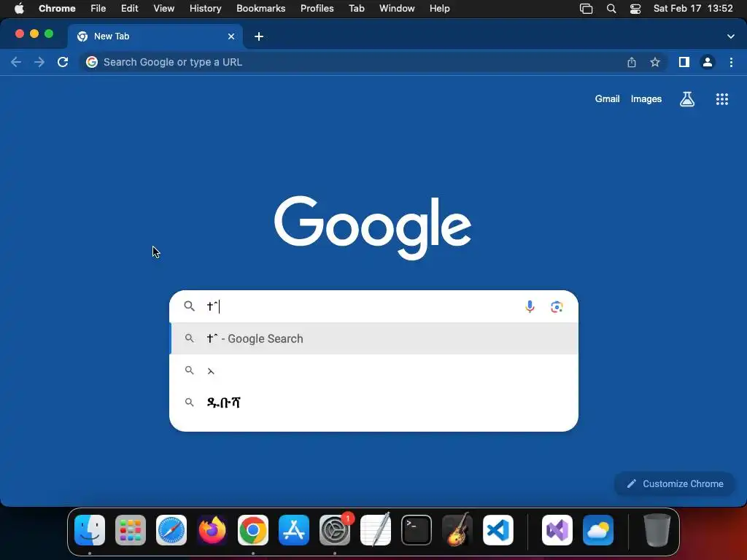The height and width of the screenshot is (560, 747).
Task: Click the Google logo
Action: pos(373,227)
